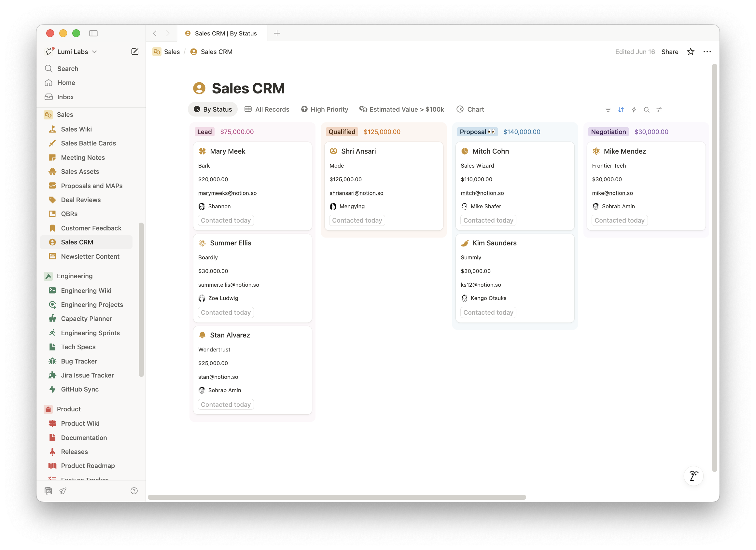The width and height of the screenshot is (756, 550).
Task: Open the marymeeks@notion.so email link
Action: (x=228, y=193)
